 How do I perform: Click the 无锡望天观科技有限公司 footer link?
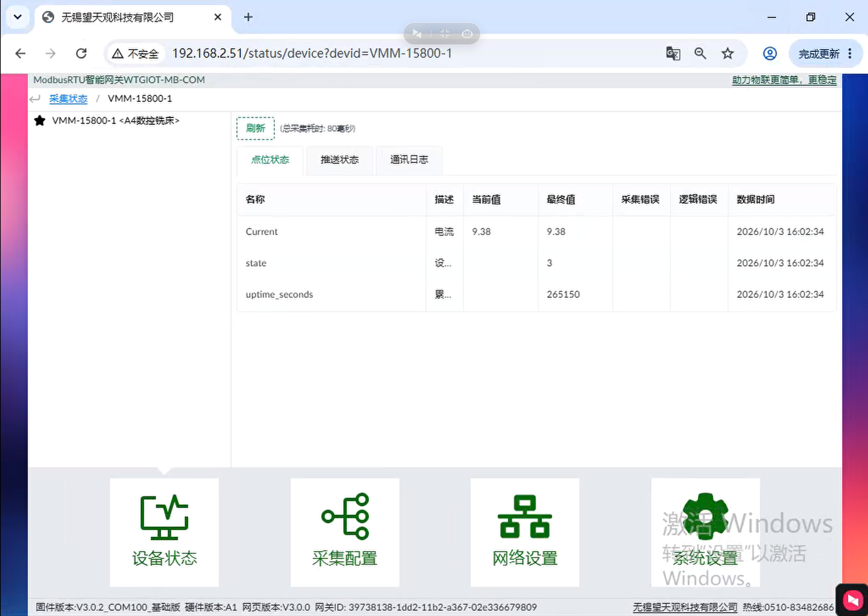pos(685,607)
